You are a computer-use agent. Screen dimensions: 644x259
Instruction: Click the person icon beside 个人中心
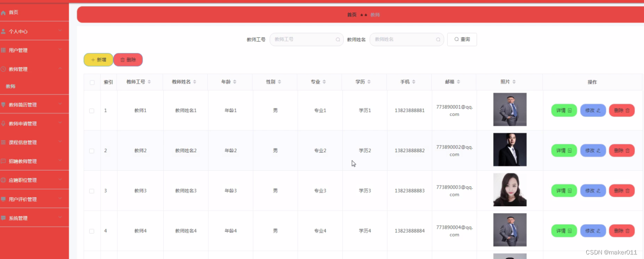(4, 31)
